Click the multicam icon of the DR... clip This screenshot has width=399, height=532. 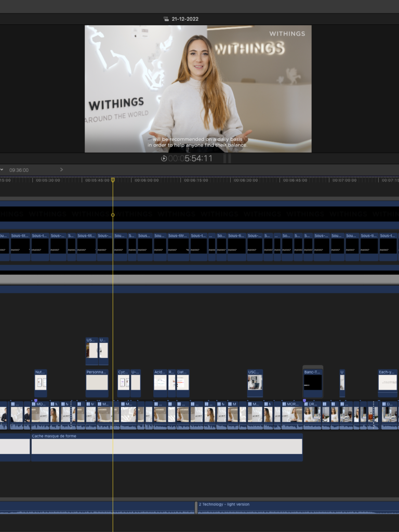click(306, 404)
